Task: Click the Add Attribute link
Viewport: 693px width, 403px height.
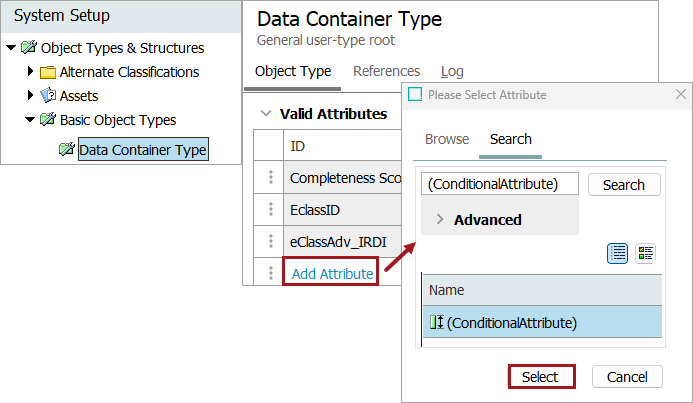Action: [x=332, y=274]
